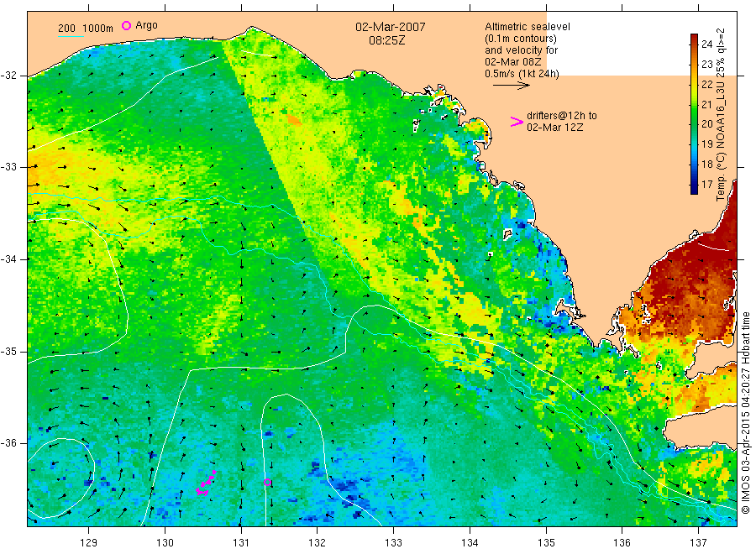Click the longitude label 137
This screenshot has height=554, width=756.
(698, 542)
